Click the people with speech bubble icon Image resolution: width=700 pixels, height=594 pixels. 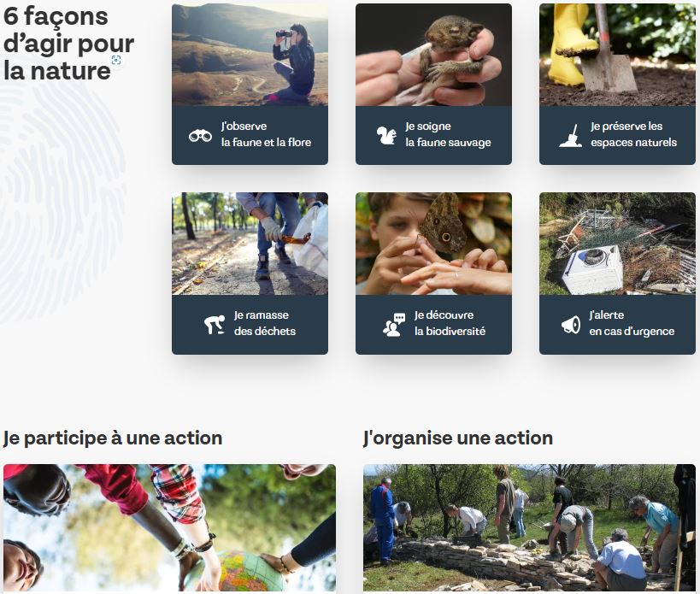[394, 325]
